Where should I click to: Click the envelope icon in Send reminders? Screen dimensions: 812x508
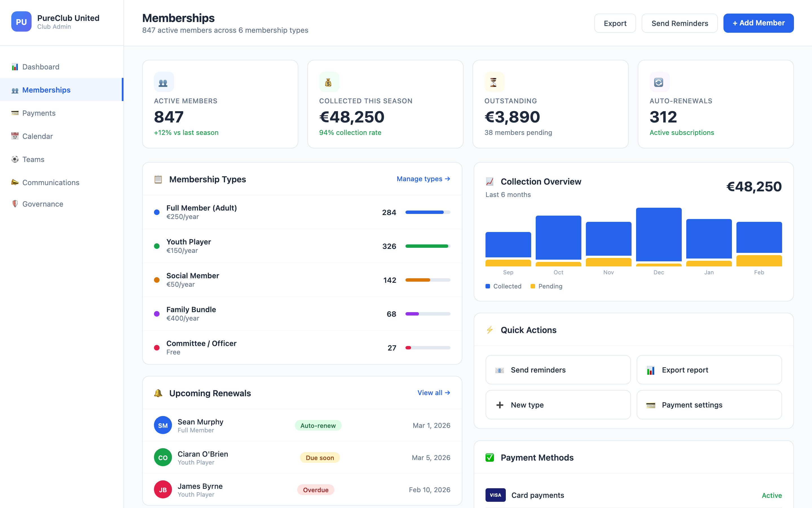(x=499, y=370)
